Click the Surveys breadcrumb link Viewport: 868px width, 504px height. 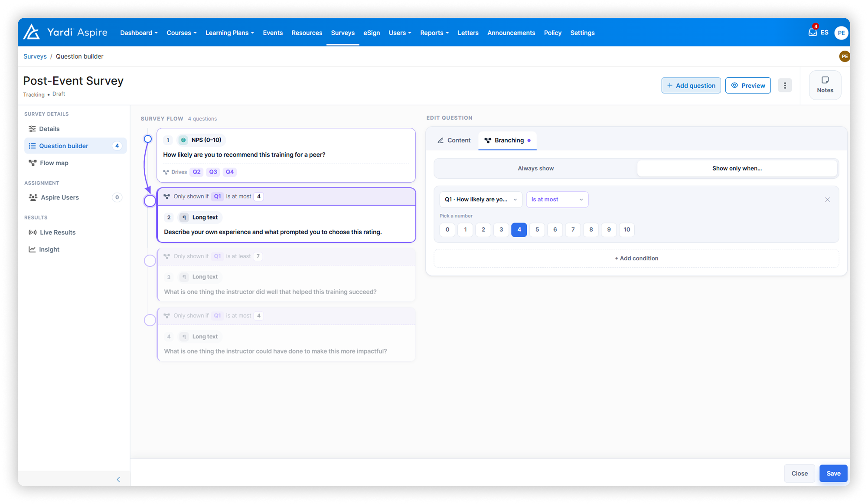[35, 56]
